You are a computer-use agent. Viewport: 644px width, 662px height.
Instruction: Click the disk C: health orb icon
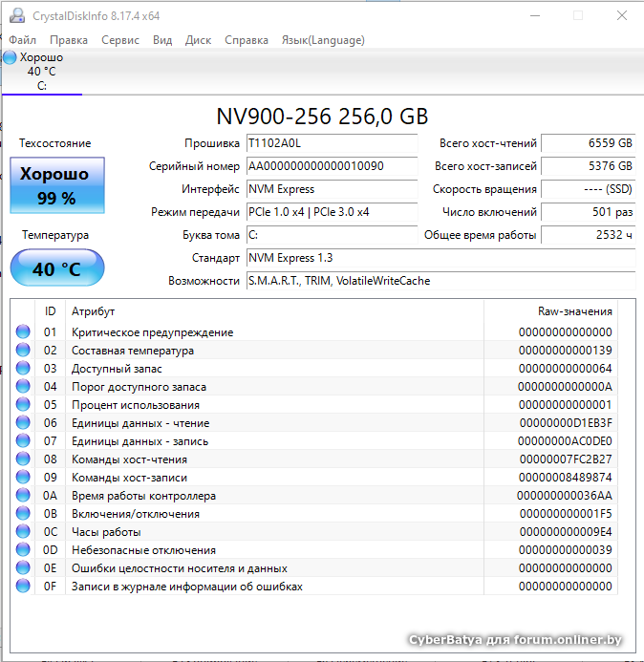10,57
